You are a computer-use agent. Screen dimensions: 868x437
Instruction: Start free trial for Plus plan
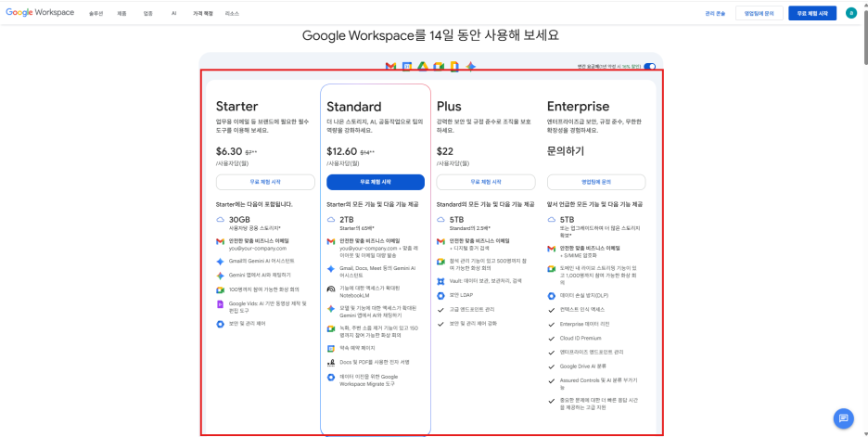(486, 182)
